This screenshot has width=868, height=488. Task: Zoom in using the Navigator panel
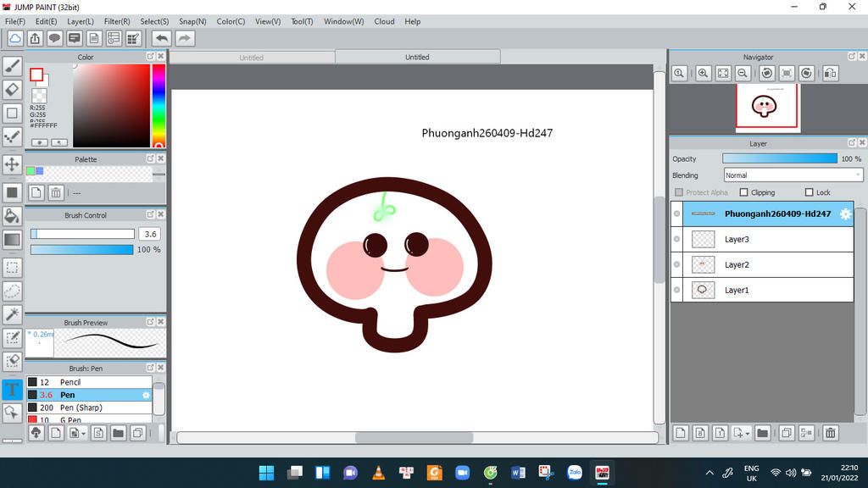point(703,74)
